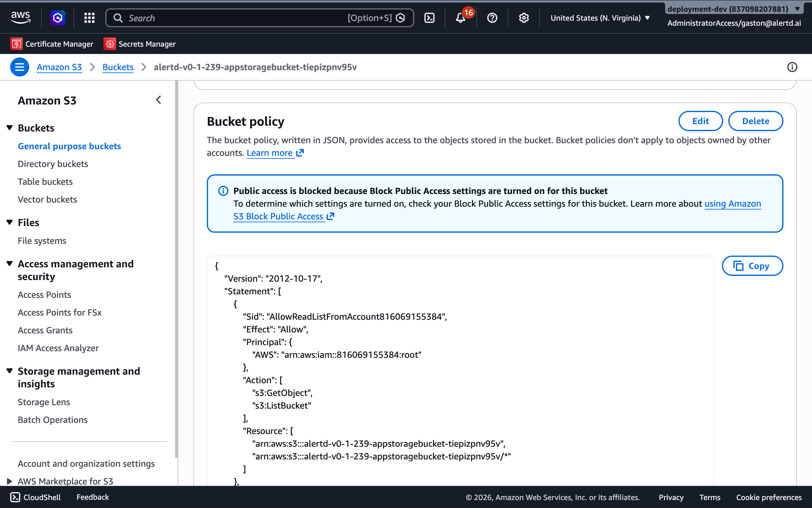Open File systems

click(42, 241)
